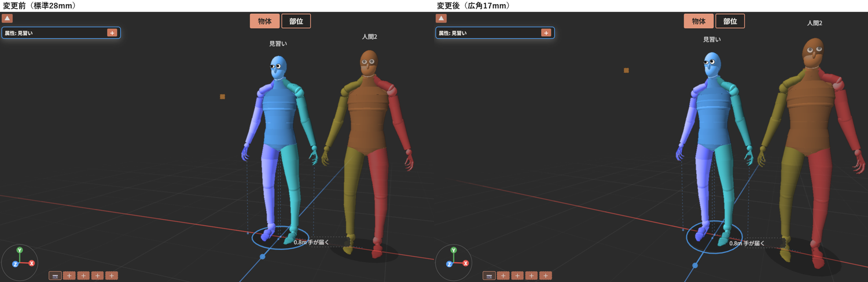Click blue direction handle dot, 変更後 view

696,266
